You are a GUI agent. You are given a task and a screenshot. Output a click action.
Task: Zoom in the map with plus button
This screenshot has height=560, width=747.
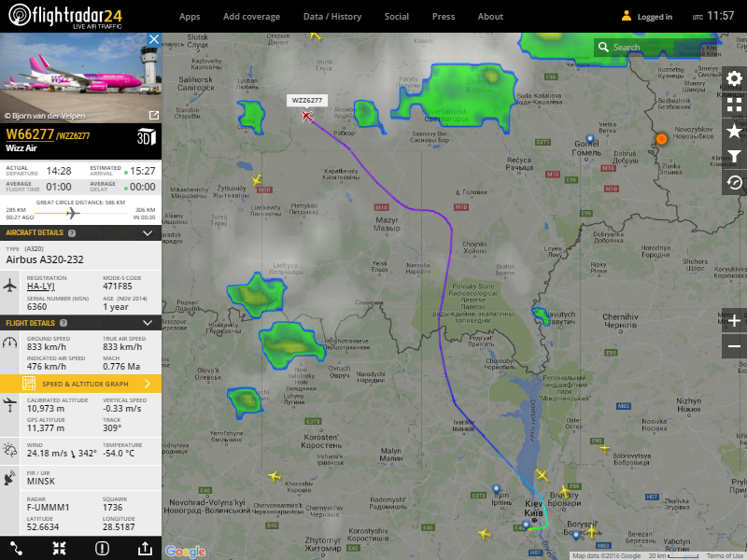(734, 321)
